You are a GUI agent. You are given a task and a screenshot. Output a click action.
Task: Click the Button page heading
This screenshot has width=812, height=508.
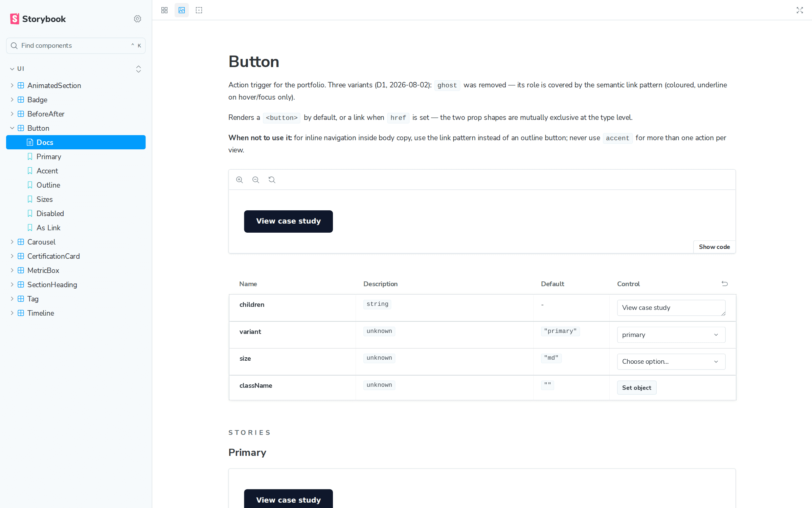click(x=254, y=62)
